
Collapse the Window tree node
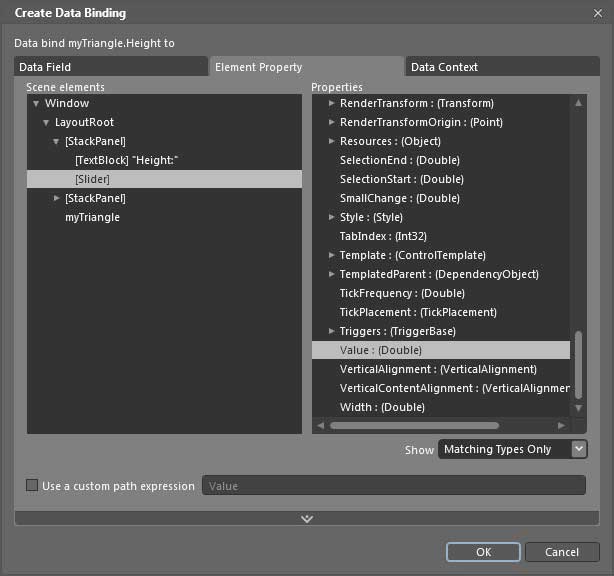(36, 104)
